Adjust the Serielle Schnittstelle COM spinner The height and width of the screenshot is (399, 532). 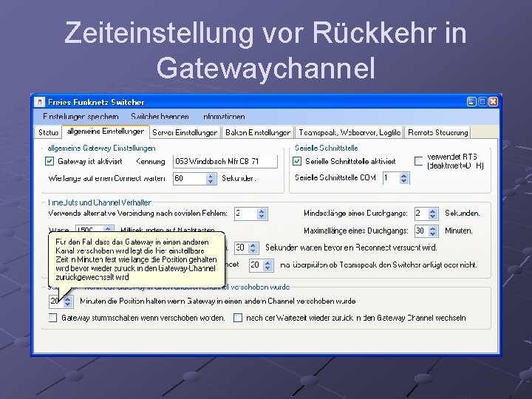[x=403, y=178]
